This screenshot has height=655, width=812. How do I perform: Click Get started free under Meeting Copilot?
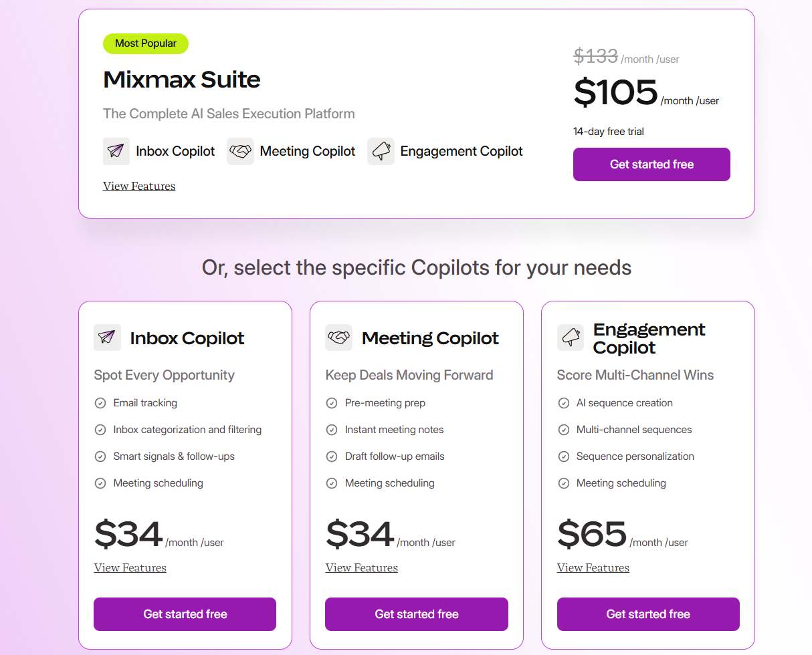416,614
